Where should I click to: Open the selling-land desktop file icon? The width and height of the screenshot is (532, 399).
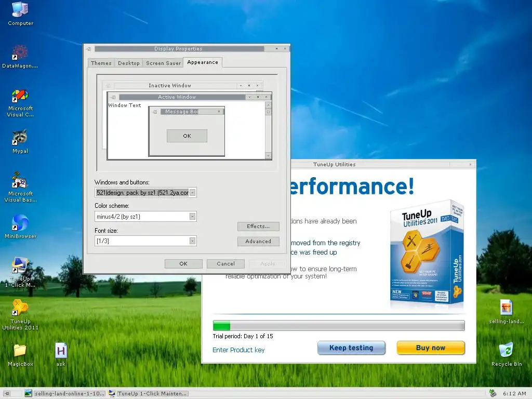point(506,312)
